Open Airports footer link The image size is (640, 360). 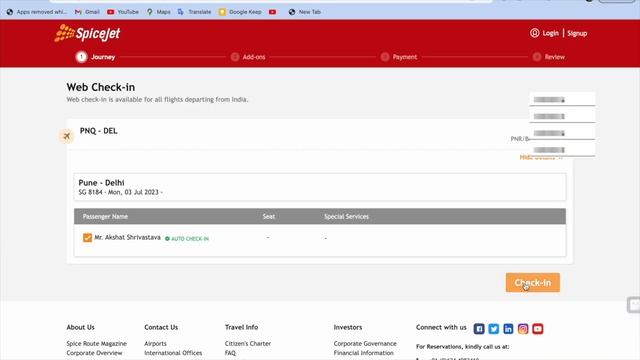156,344
